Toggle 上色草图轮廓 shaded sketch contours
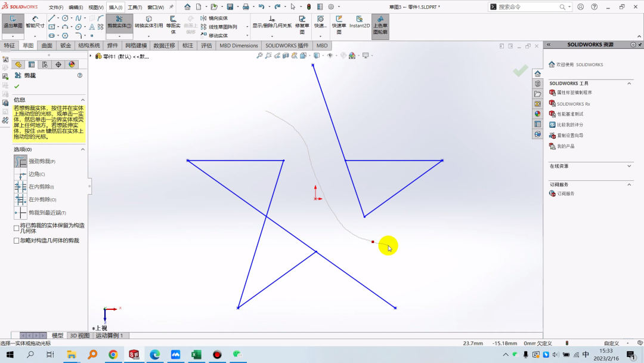Image resolution: width=644 pixels, height=363 pixels. pos(380,23)
